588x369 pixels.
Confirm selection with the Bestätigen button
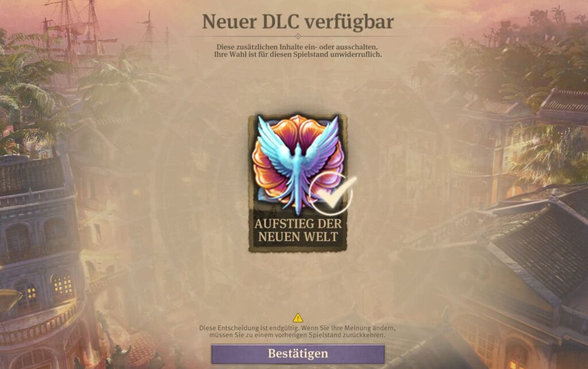298,354
